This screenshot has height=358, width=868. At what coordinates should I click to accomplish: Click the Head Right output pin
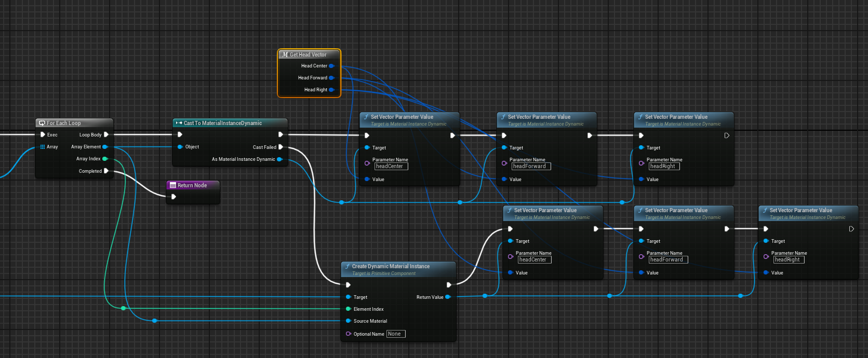point(331,90)
